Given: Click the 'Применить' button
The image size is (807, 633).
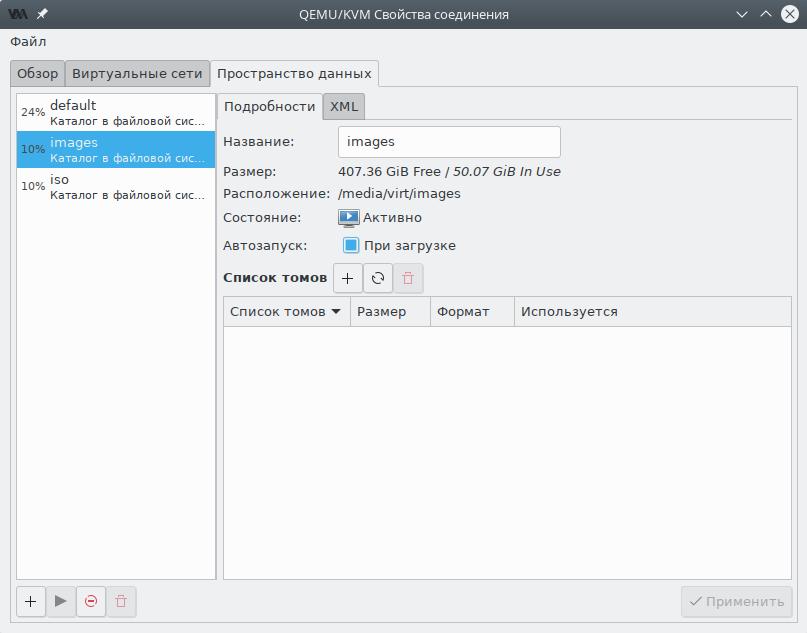Looking at the screenshot, I should [x=737, y=601].
